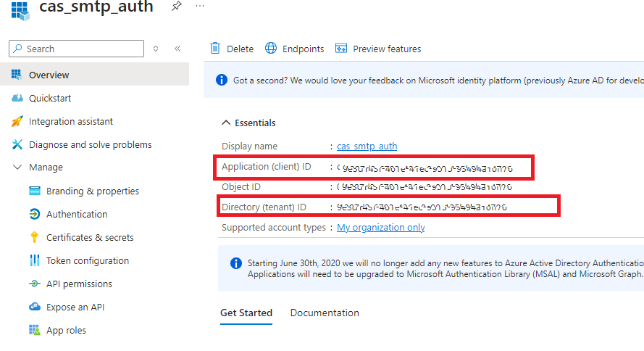Screen dimensions: 644x351
Task: Open API permissions
Action: (79, 284)
